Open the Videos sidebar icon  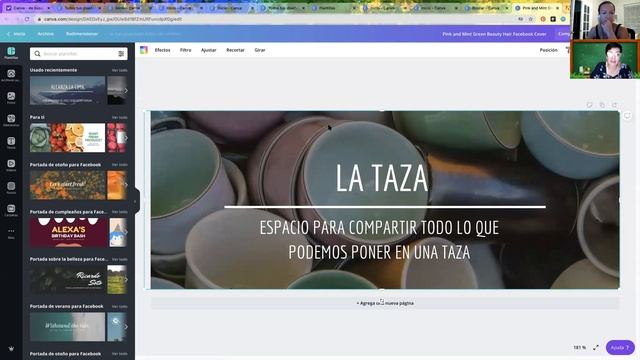coord(11,165)
